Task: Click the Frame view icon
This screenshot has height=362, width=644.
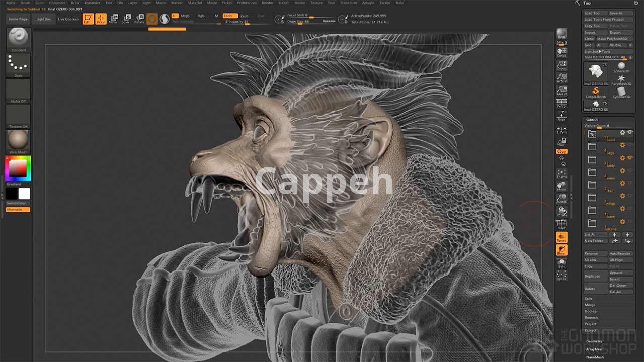Action: pyautogui.click(x=561, y=174)
